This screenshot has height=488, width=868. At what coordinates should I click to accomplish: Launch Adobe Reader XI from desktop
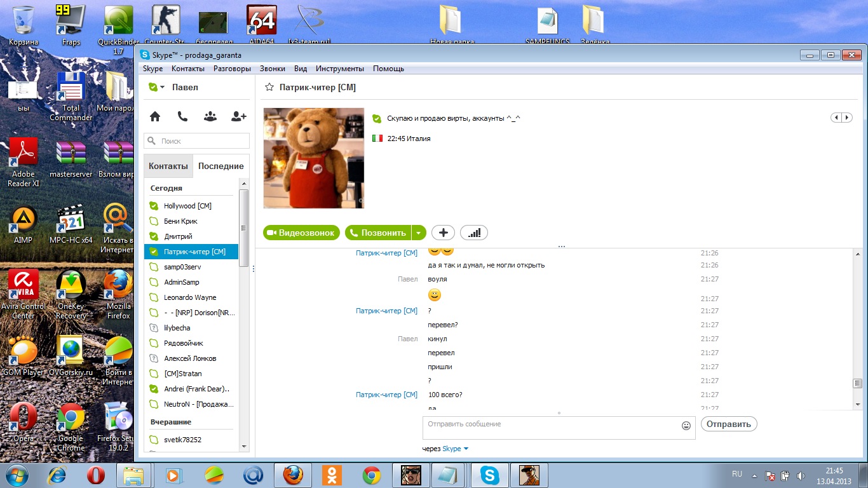[24, 163]
